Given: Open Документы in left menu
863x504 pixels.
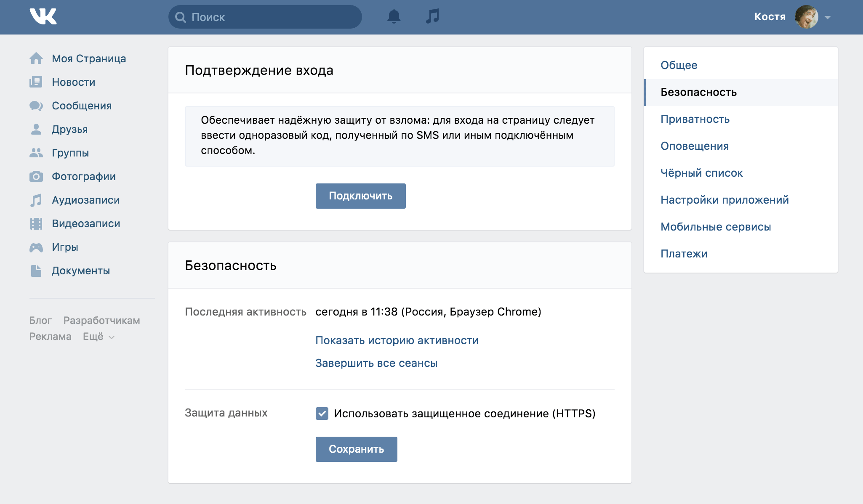Looking at the screenshot, I should coord(81,271).
